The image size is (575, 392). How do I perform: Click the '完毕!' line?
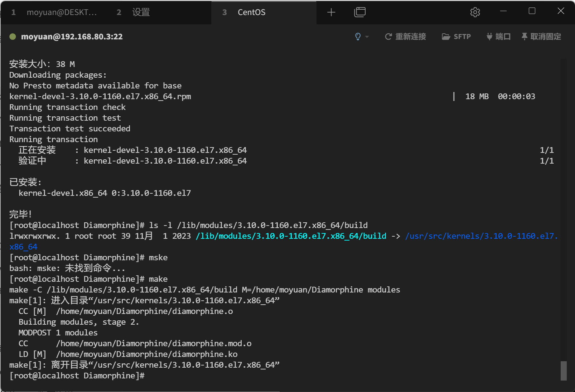(x=21, y=214)
